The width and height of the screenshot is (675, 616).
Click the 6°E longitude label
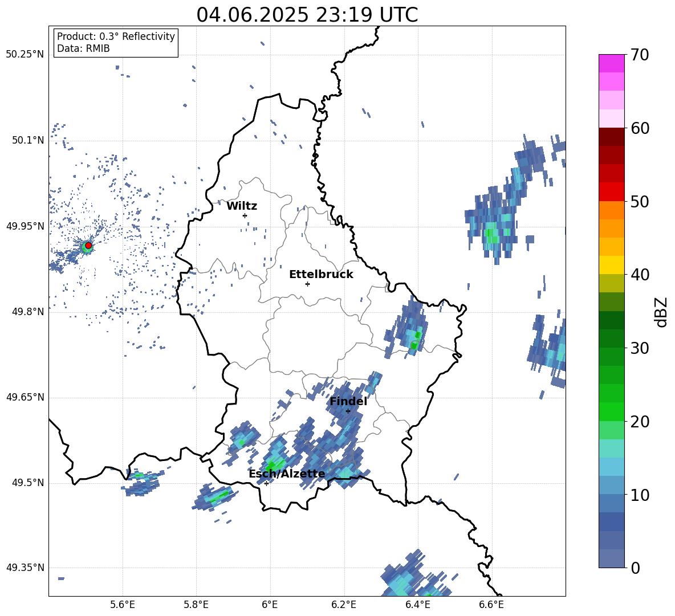(270, 605)
